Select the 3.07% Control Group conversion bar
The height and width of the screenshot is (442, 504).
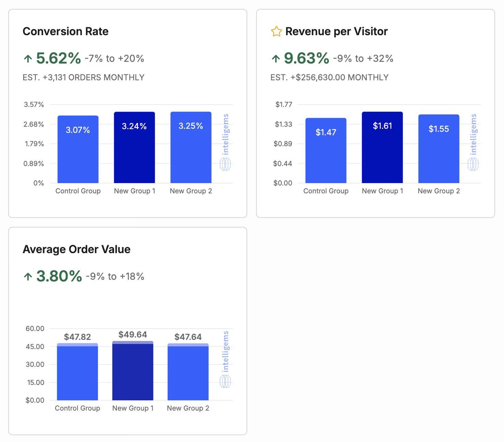coord(78,149)
